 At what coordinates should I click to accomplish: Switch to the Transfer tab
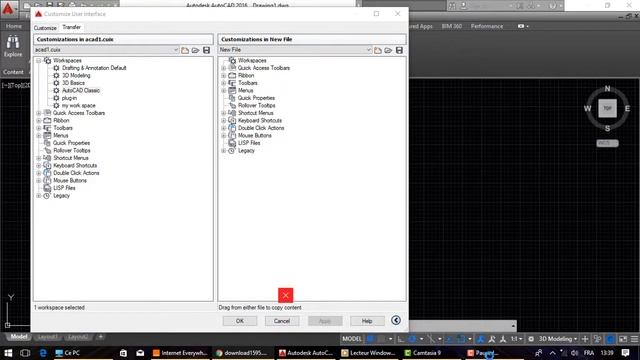point(71,27)
